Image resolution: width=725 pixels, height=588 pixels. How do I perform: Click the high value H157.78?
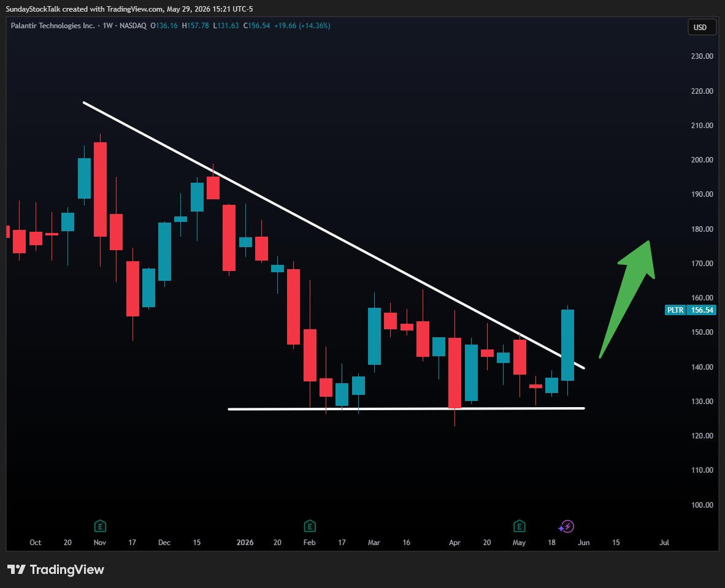click(x=195, y=26)
